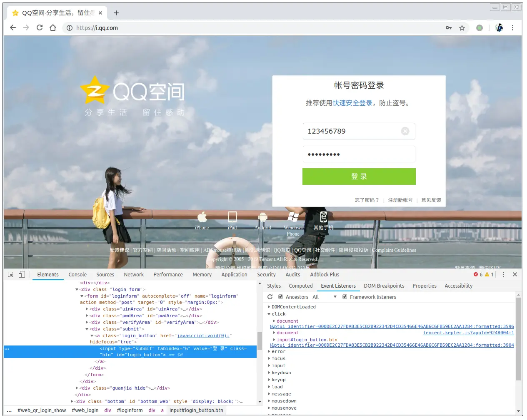Image resolution: width=527 pixels, height=420 pixels.
Task: Collapse the form loginform node
Action: tap(82, 296)
